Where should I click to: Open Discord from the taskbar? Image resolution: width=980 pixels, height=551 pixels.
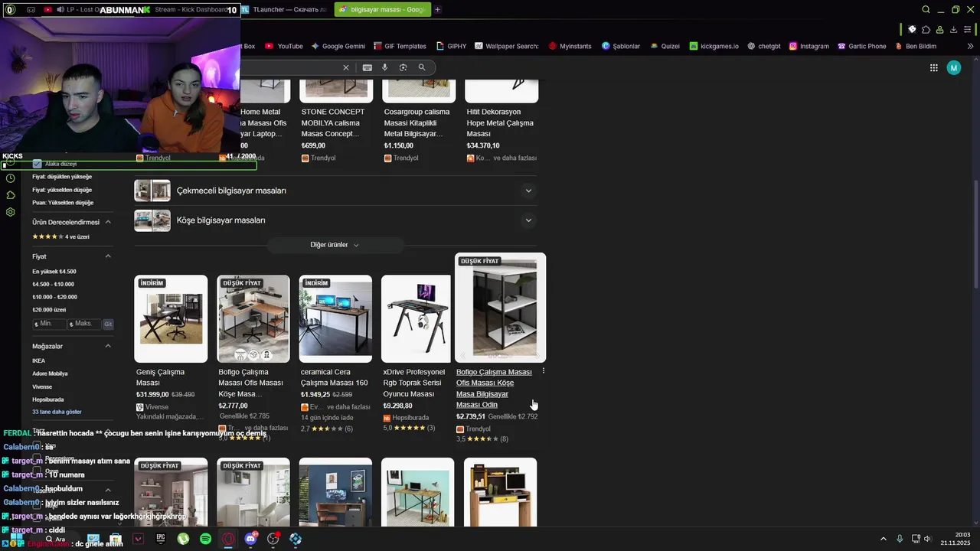click(x=251, y=539)
